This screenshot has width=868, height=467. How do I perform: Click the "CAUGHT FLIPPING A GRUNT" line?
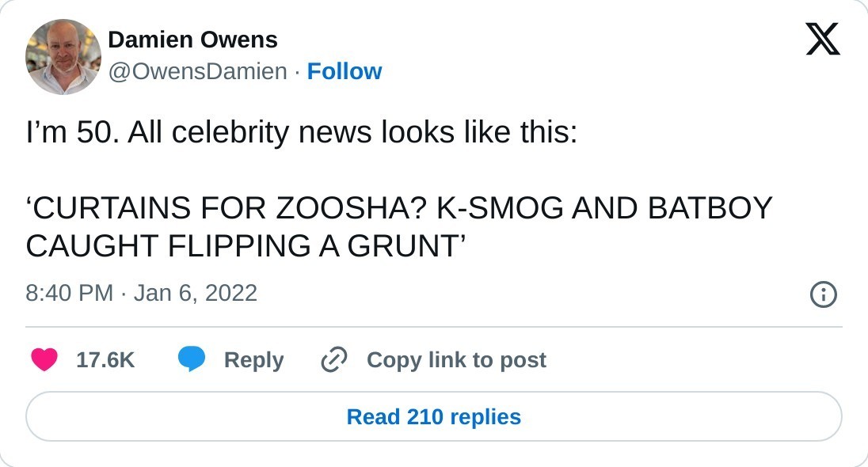pos(244,246)
